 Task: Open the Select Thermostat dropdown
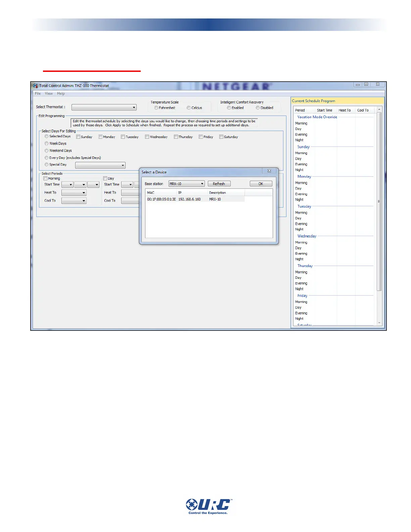[x=104, y=107]
